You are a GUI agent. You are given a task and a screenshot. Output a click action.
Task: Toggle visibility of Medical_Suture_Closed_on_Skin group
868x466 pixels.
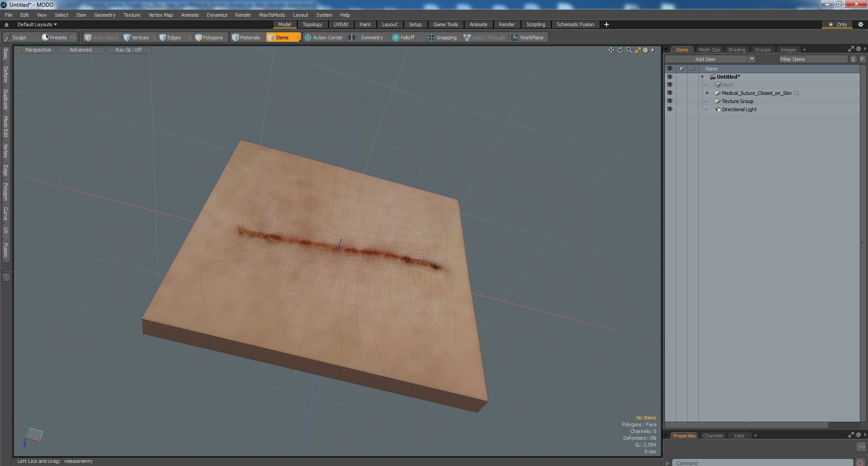pyautogui.click(x=669, y=93)
